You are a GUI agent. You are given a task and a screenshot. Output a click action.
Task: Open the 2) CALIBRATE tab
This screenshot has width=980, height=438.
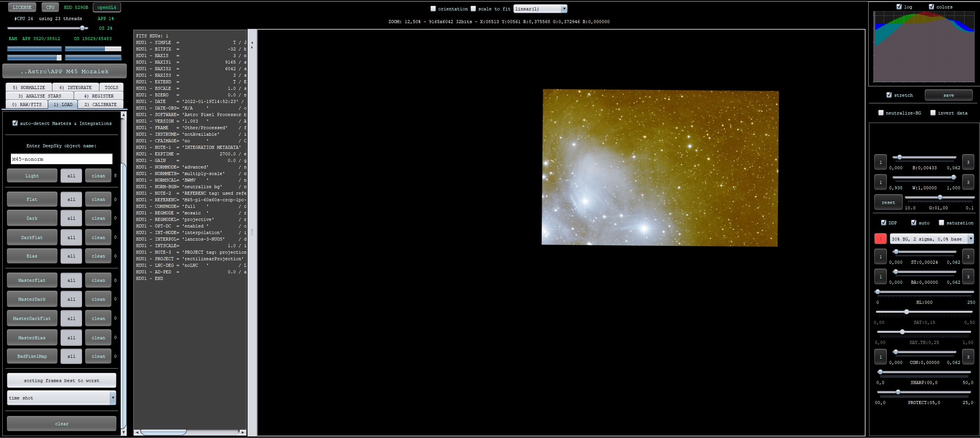(x=100, y=104)
